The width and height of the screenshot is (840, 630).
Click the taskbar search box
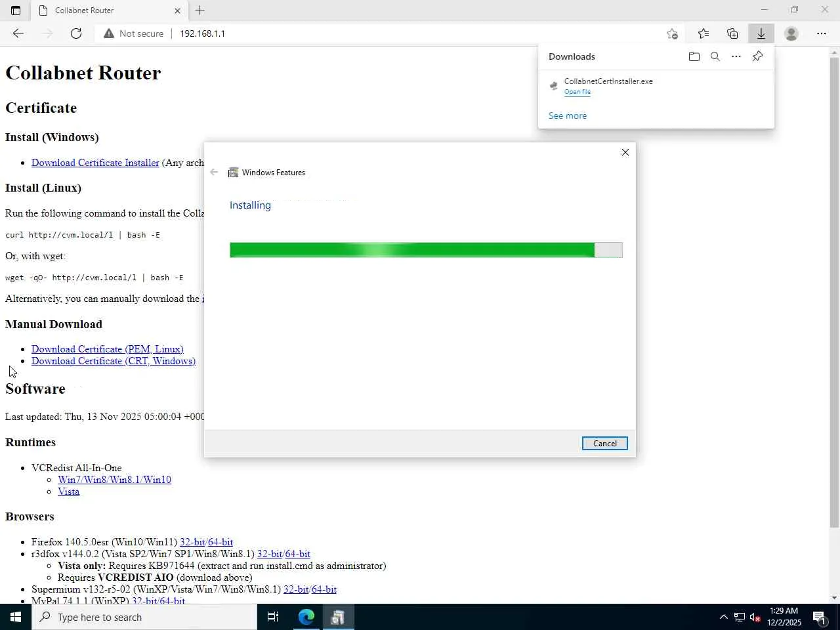pos(144,617)
